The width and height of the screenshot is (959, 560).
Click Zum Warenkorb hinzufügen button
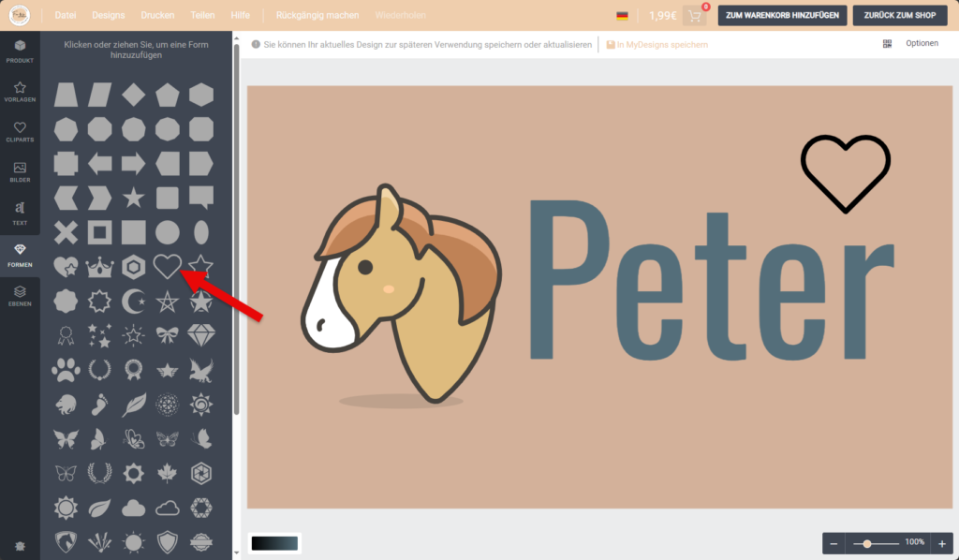783,16
